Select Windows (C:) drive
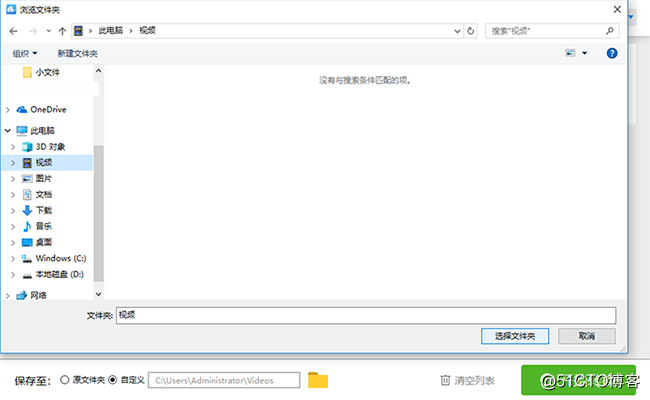The image size is (650, 400). pos(61,258)
